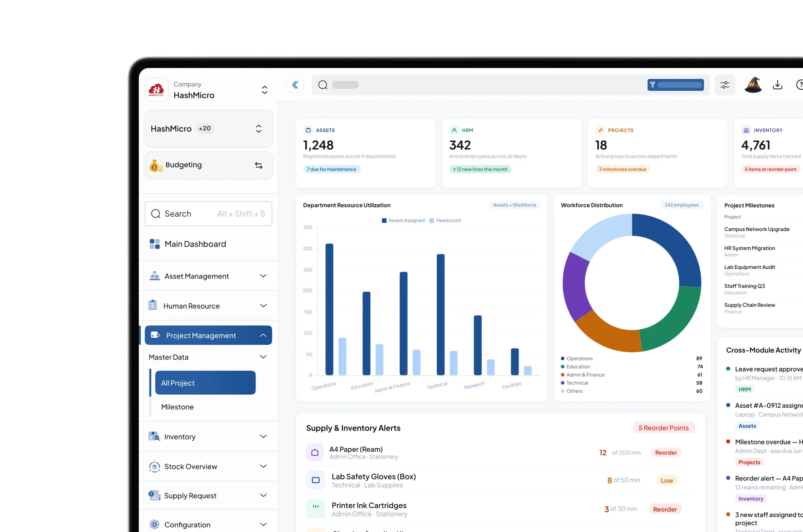Click the Main Dashboard grid icon

click(155, 244)
